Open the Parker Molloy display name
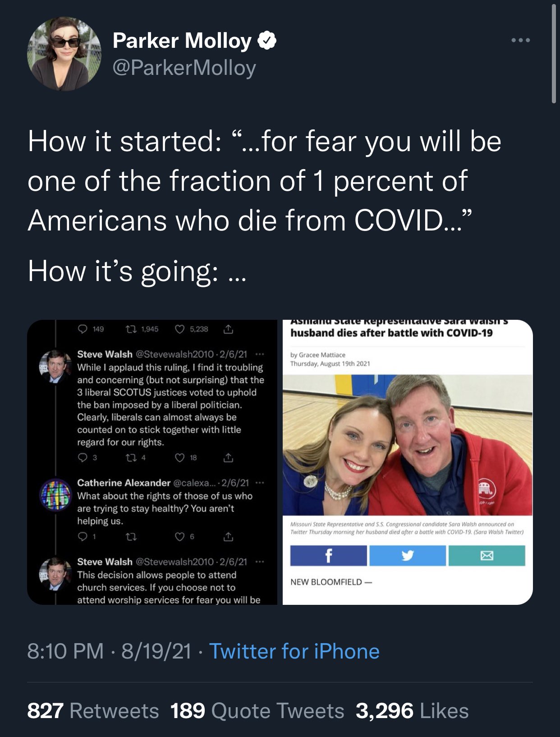 182,41
